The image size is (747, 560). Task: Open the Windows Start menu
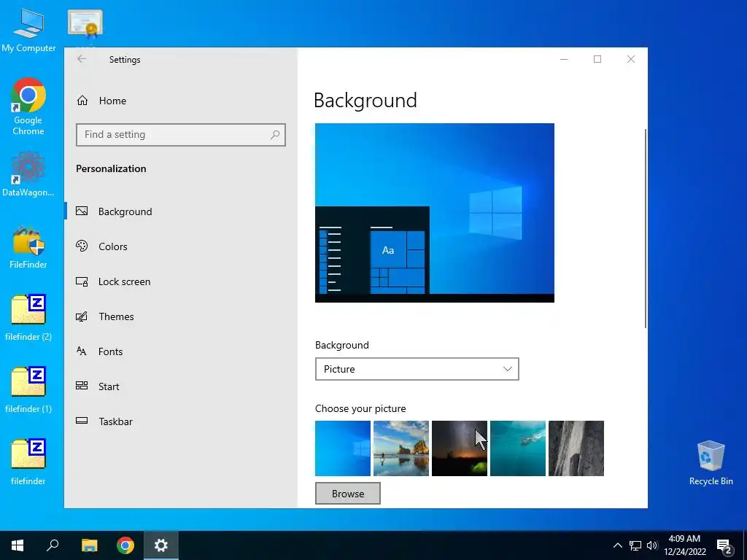click(x=18, y=545)
